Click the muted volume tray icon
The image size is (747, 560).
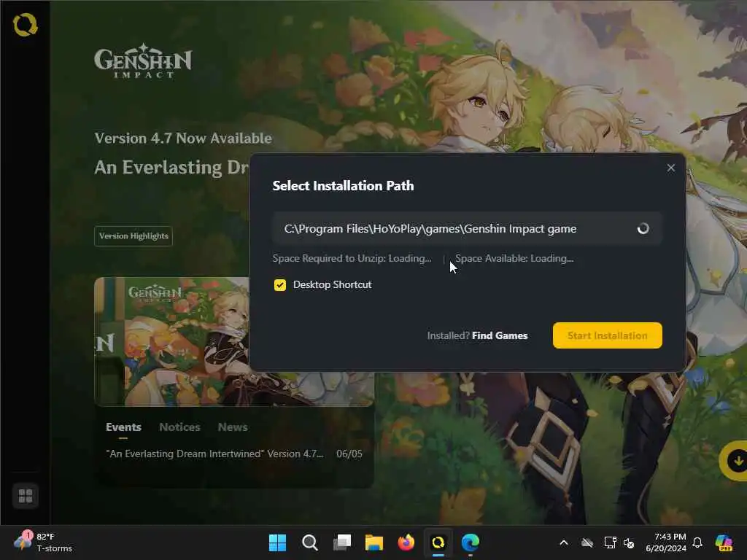[x=629, y=542]
